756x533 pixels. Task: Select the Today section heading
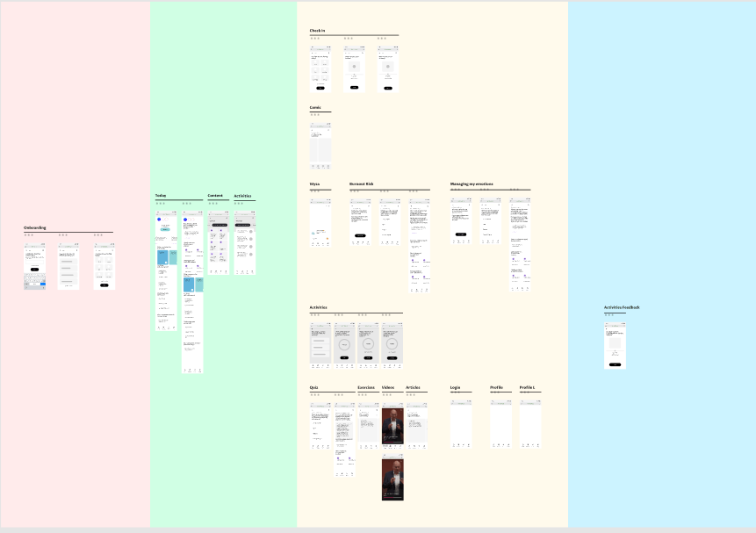[162, 195]
